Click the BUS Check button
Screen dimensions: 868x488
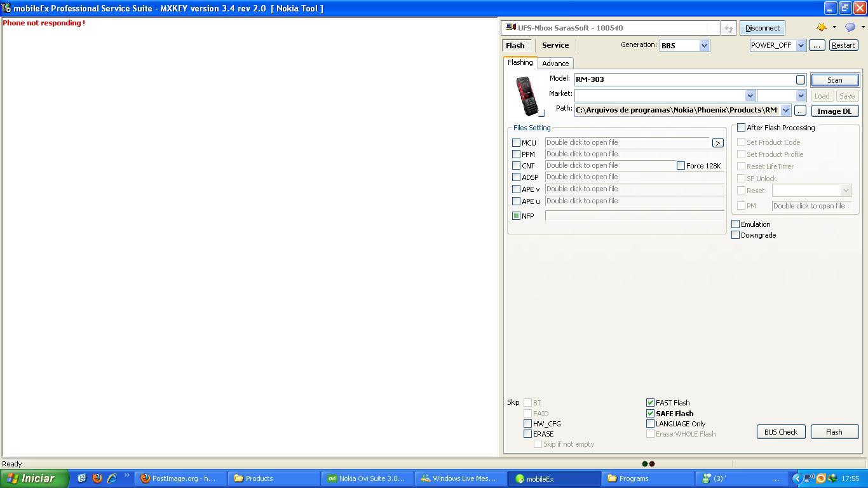pos(781,432)
